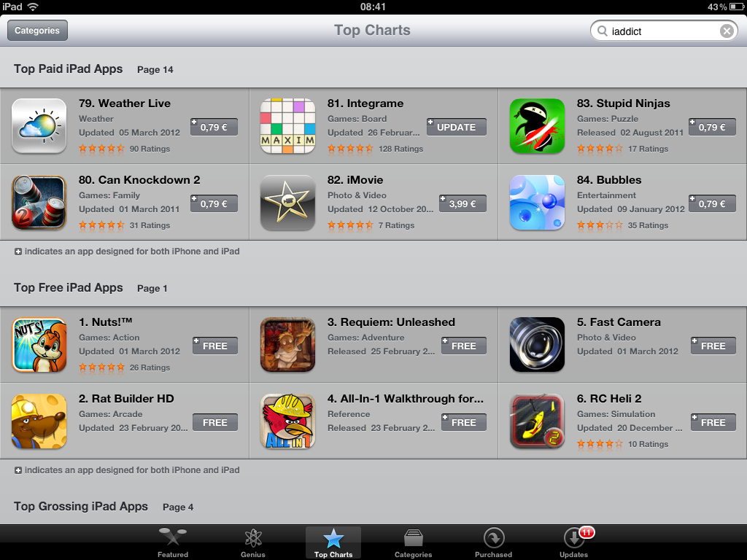Get Rat Builder HD for free
The width and height of the screenshot is (747, 560).
[215, 422]
